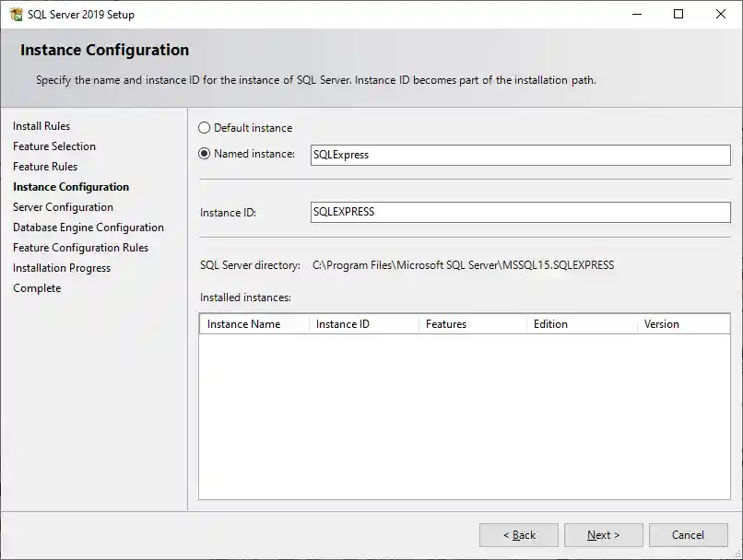Navigate to Install Rules step
The image size is (743, 560).
(x=41, y=126)
